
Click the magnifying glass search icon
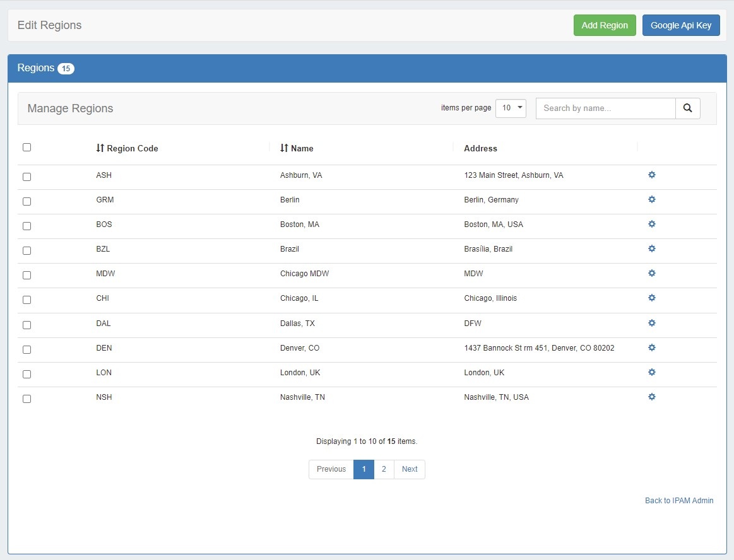[687, 108]
